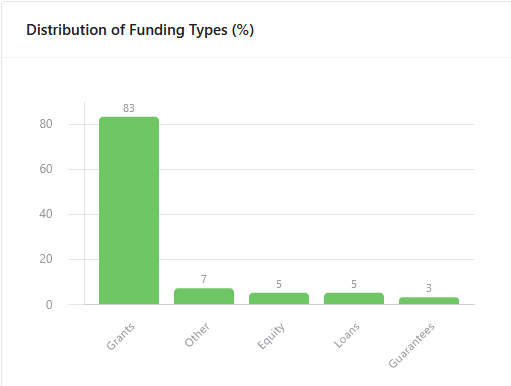Click the Guarantees bar

pos(429,301)
